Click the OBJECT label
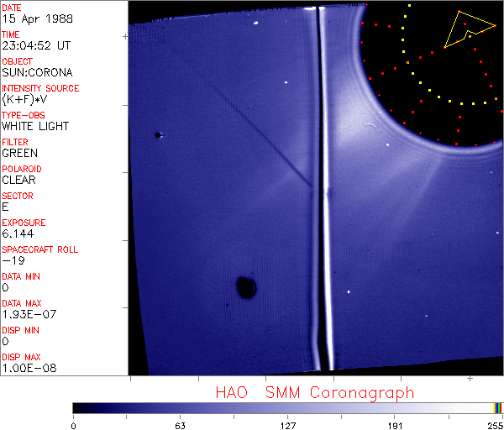Screen dimensions: 504x430 click(18, 61)
